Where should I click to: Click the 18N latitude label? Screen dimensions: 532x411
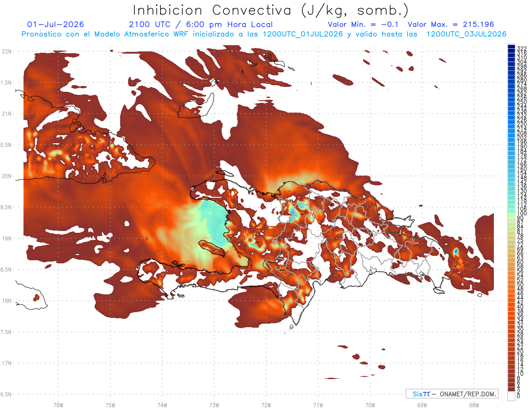click(6, 301)
